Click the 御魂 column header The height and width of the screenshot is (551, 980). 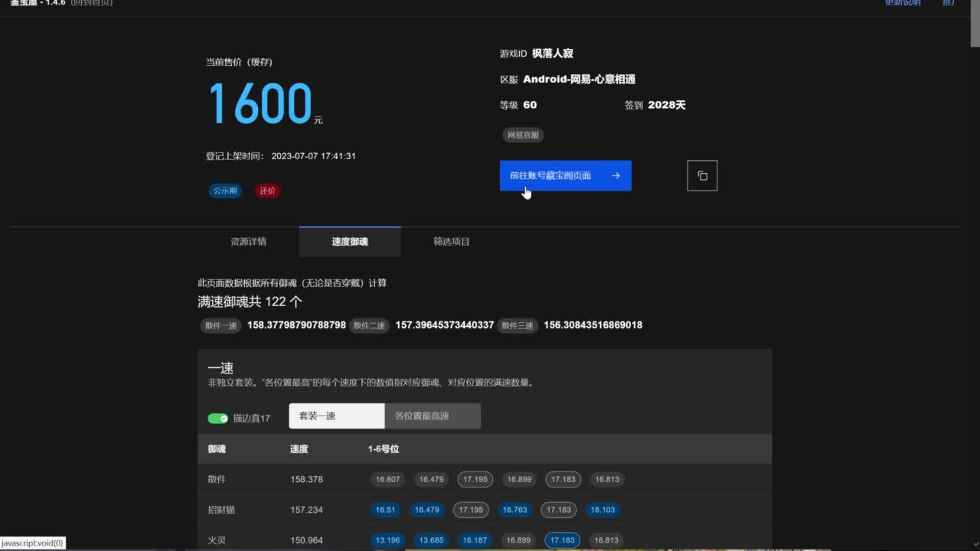pyautogui.click(x=217, y=449)
